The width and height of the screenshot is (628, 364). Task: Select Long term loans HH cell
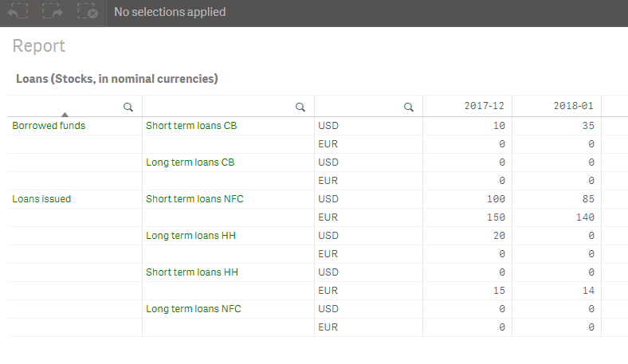tap(191, 236)
